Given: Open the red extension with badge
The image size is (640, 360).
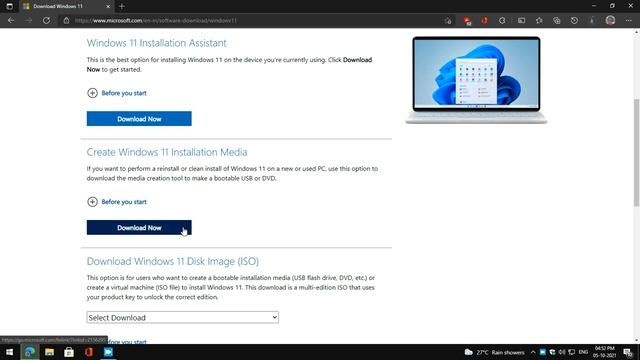Looking at the screenshot, I should click(467, 21).
